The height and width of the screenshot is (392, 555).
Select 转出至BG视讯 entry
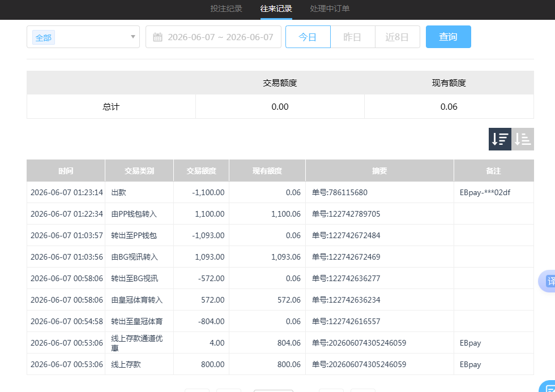point(135,278)
